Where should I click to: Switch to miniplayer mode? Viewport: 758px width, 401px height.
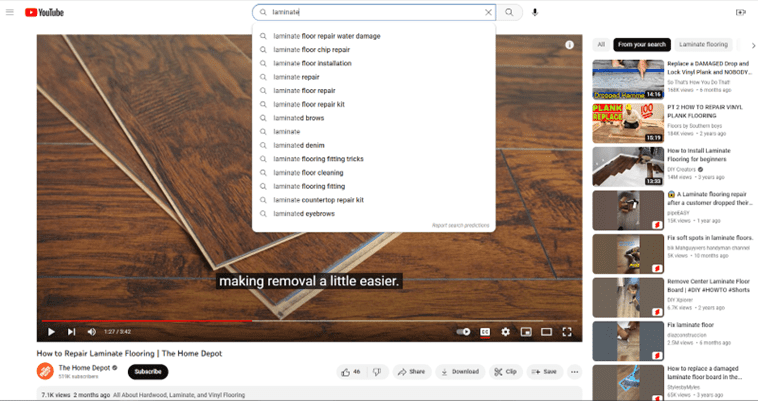pyautogui.click(x=526, y=331)
